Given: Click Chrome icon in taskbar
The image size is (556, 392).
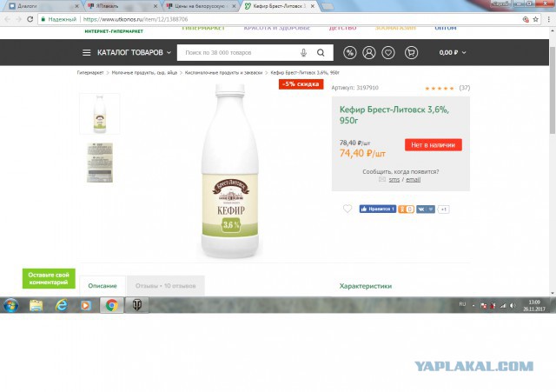Looking at the screenshot, I should pyautogui.click(x=112, y=305).
